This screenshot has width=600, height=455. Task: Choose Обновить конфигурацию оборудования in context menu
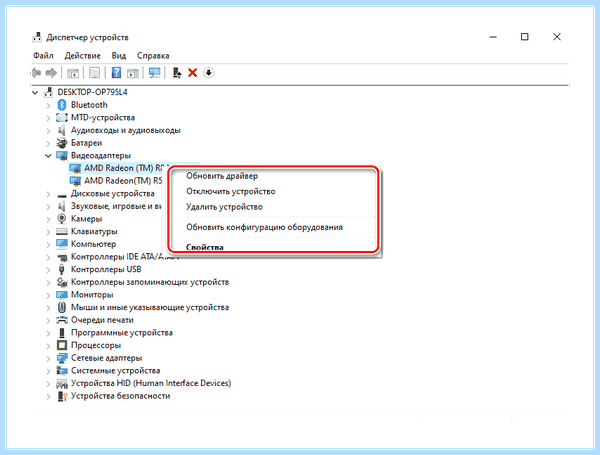(x=264, y=227)
